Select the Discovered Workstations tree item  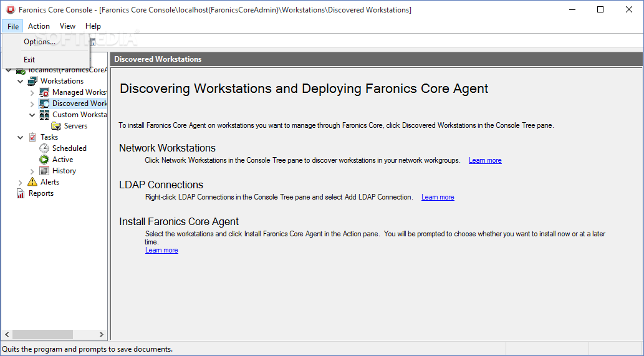(79, 103)
